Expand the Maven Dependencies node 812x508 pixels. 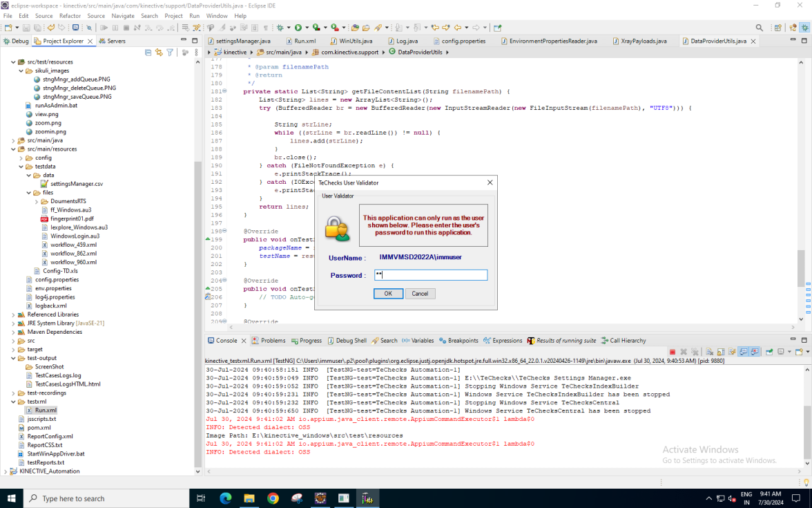pyautogui.click(x=13, y=332)
